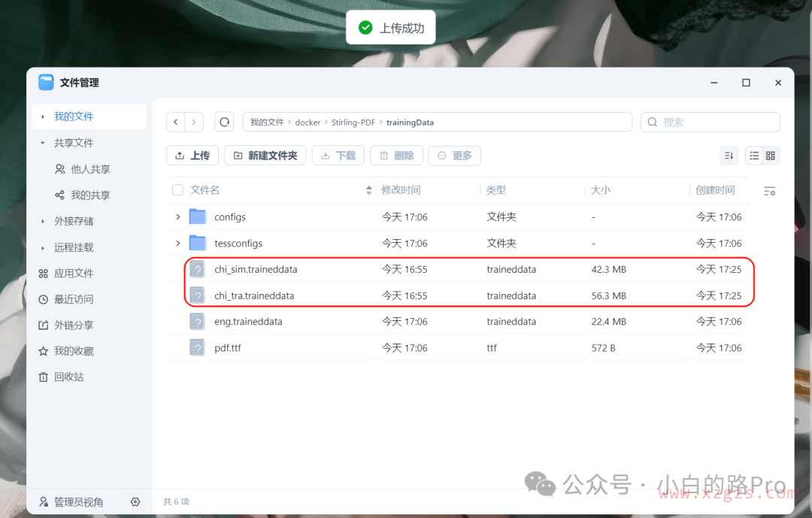The height and width of the screenshot is (518, 812).
Task: Click the download 下载 icon button
Action: 338,156
